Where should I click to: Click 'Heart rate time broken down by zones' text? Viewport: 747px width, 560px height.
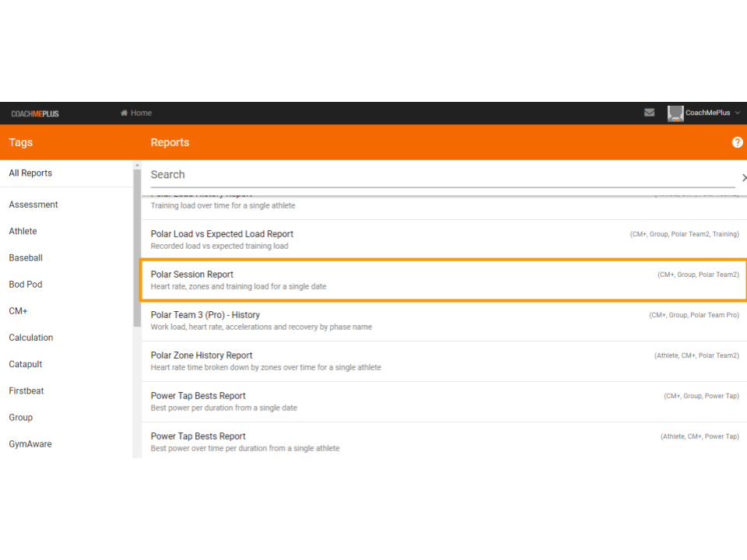click(266, 367)
